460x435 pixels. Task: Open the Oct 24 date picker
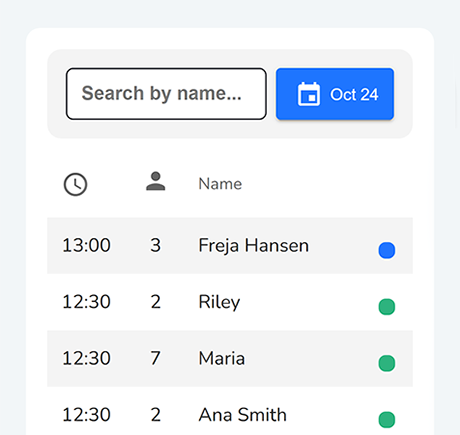(335, 94)
